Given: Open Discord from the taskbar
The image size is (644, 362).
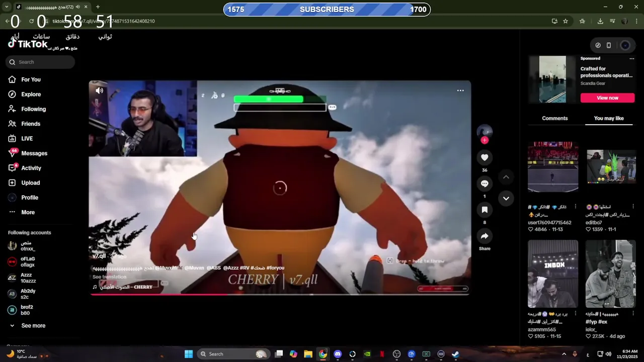Looking at the screenshot, I should pos(338,354).
